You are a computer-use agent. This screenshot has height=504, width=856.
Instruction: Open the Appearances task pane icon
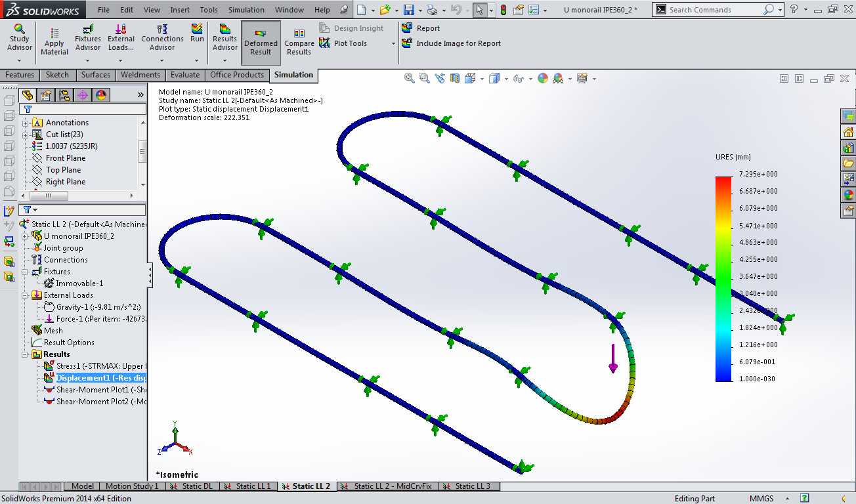click(849, 194)
